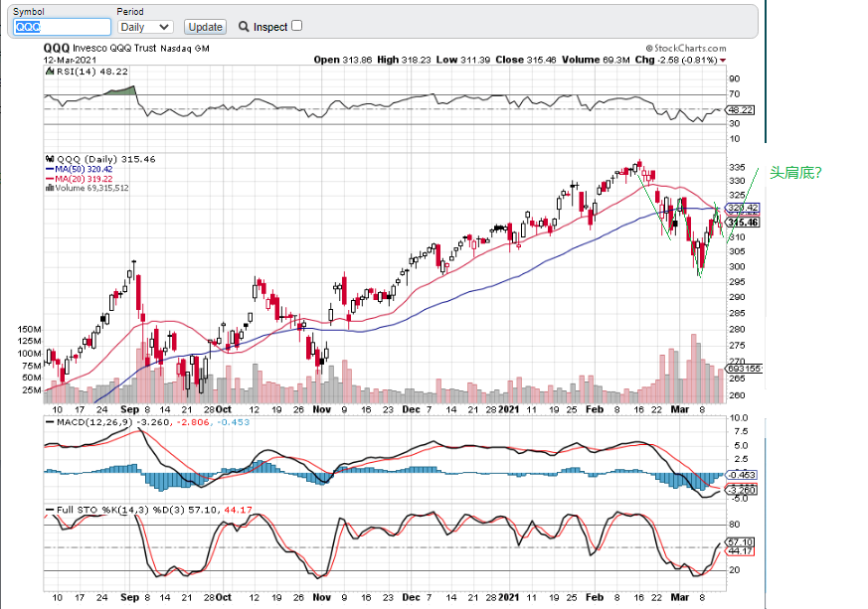Screen dimensions: 868x609
Task: Click the stochastic %D tag 44.17
Action: click(741, 551)
